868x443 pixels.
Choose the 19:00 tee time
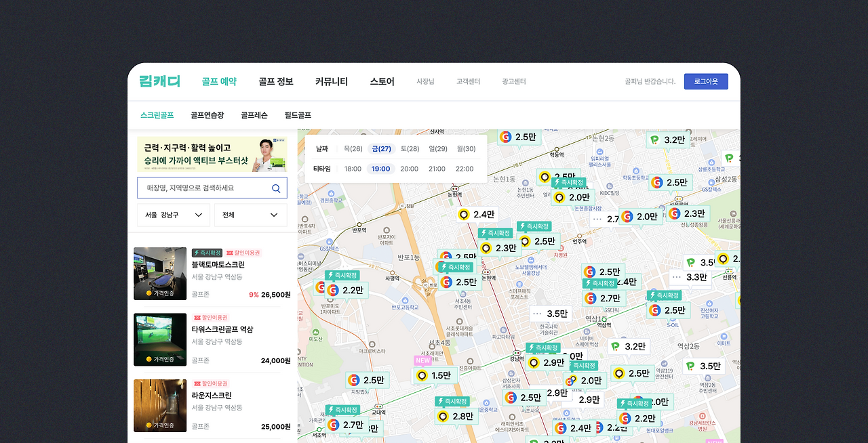(x=381, y=169)
